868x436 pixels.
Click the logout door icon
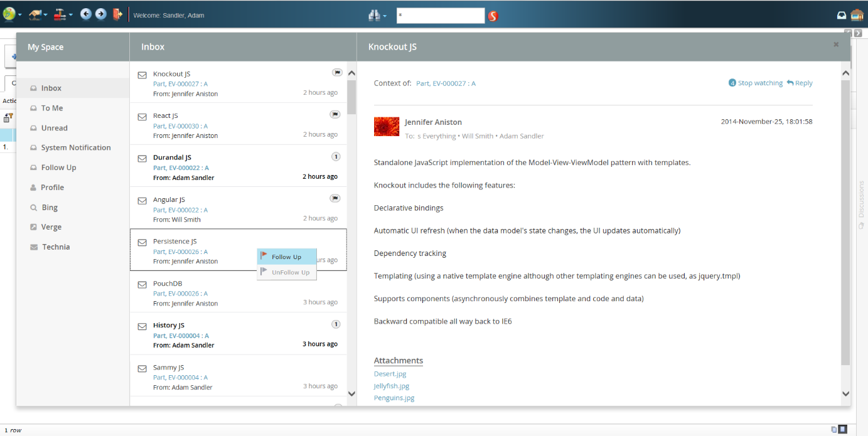117,14
